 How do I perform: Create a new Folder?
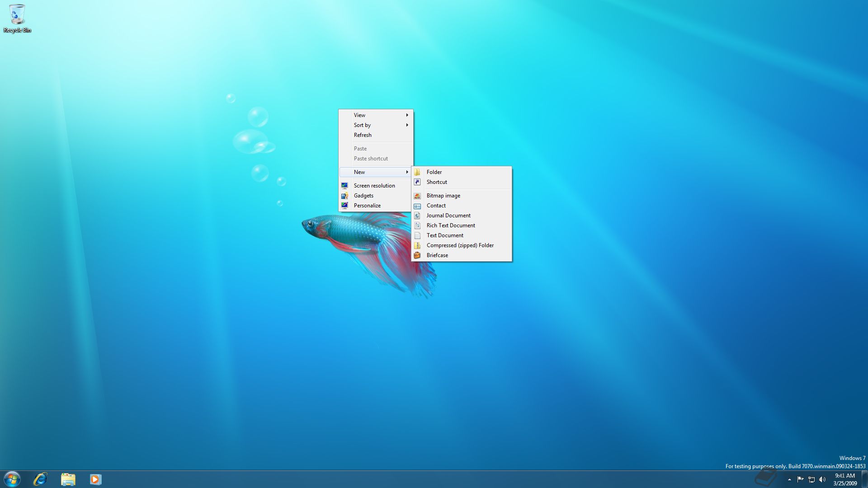[x=462, y=172]
